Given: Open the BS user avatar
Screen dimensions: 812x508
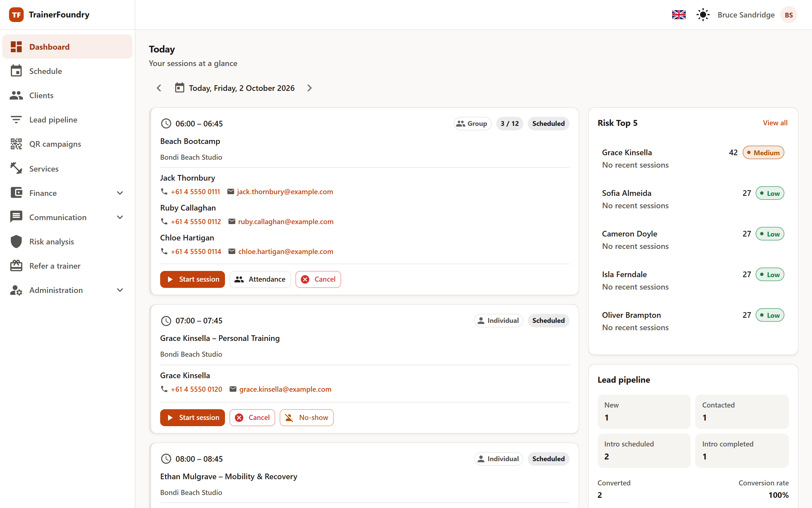Looking at the screenshot, I should click(789, 15).
